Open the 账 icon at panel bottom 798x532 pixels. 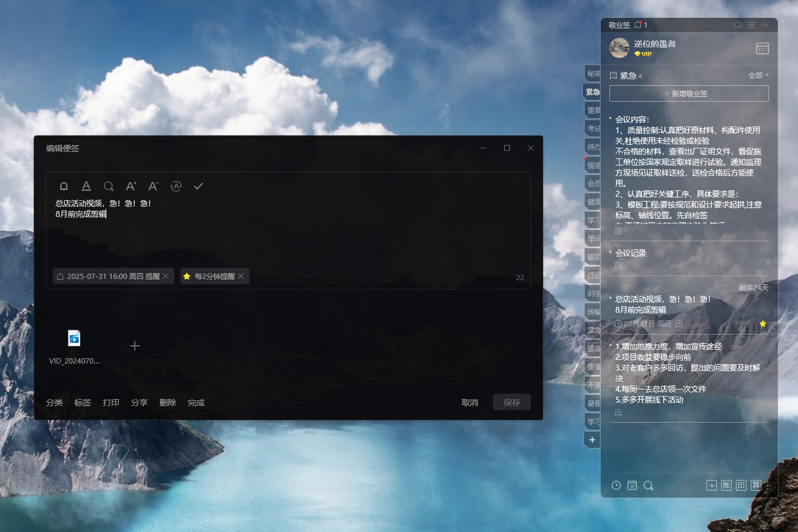pos(726,485)
